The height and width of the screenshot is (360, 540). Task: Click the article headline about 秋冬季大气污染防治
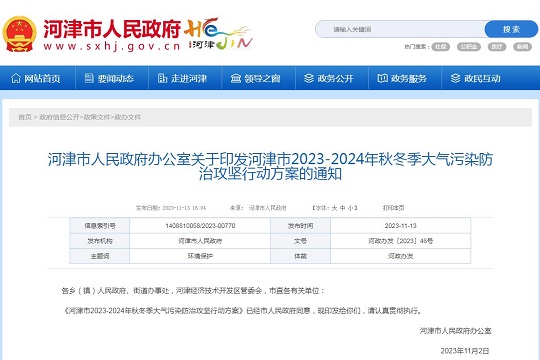pyautogui.click(x=270, y=166)
